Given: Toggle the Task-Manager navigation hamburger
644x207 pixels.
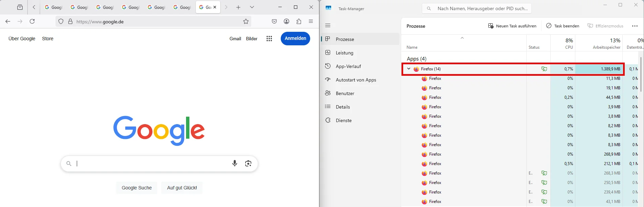Looking at the screenshot, I should click(328, 25).
